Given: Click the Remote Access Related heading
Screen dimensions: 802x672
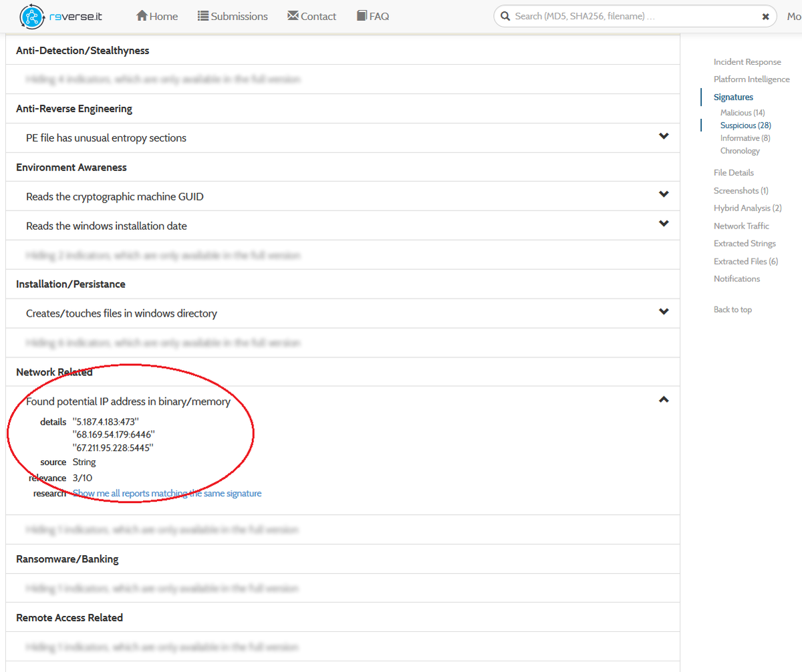Looking at the screenshot, I should tap(70, 618).
